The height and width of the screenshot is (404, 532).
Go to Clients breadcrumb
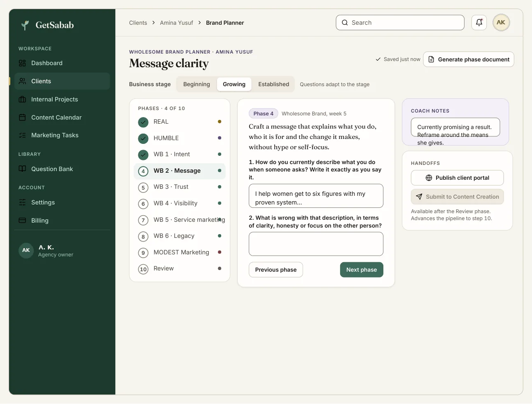pyautogui.click(x=138, y=23)
